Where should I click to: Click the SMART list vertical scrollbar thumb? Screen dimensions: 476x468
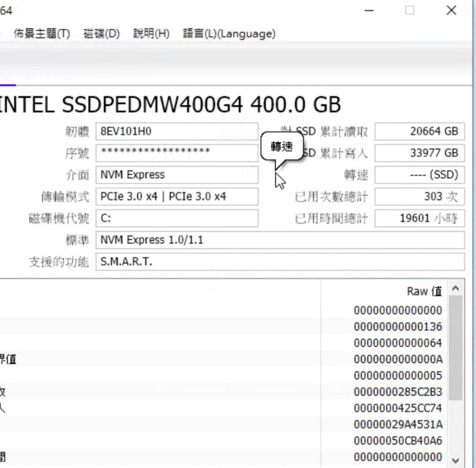[456, 348]
